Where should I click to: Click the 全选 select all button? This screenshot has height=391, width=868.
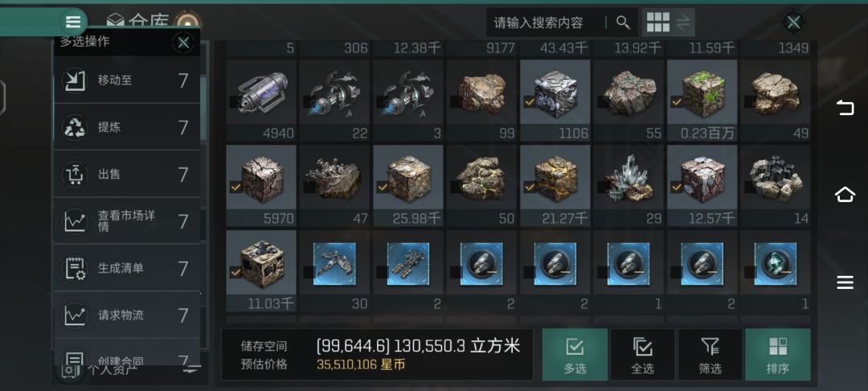642,355
